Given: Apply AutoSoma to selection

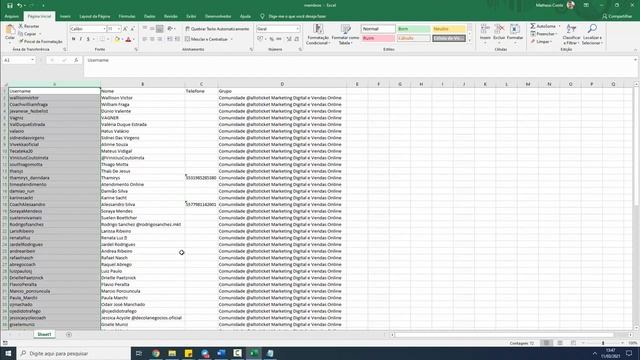Looking at the screenshot, I should click(543, 26).
